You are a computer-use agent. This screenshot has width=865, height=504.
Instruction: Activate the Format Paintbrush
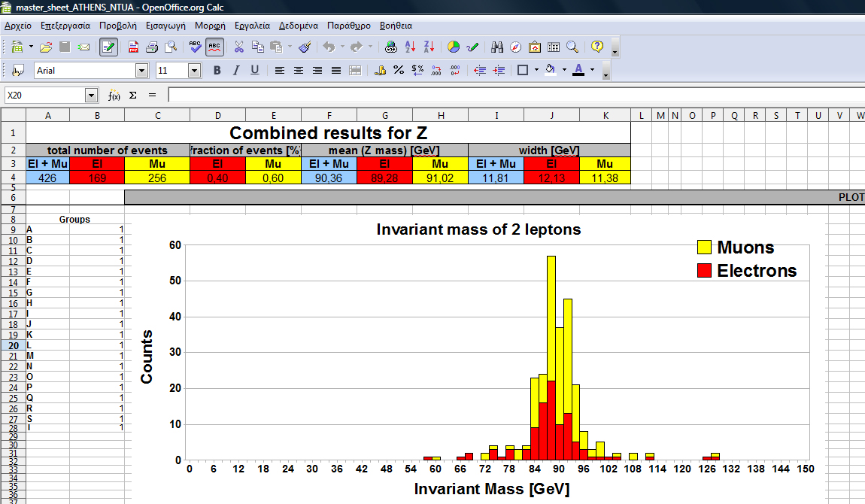point(305,47)
